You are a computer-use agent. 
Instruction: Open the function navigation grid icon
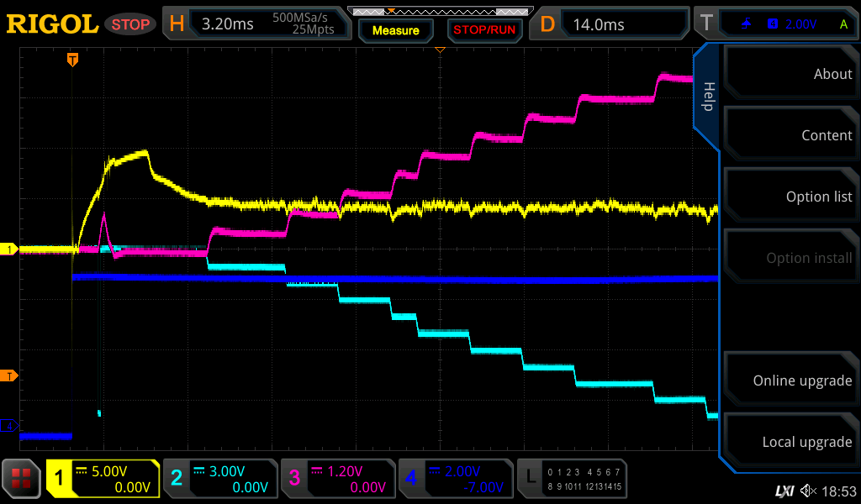[x=22, y=479]
